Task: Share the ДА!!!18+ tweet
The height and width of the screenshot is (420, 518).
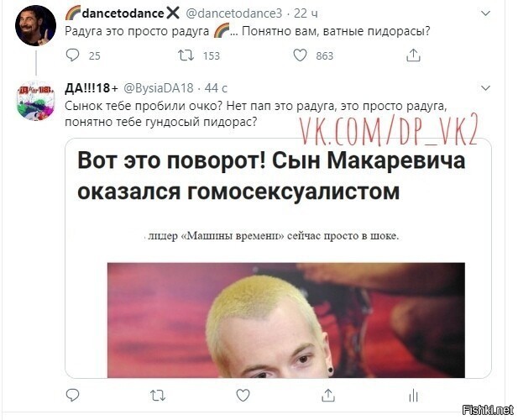Action: [328, 395]
